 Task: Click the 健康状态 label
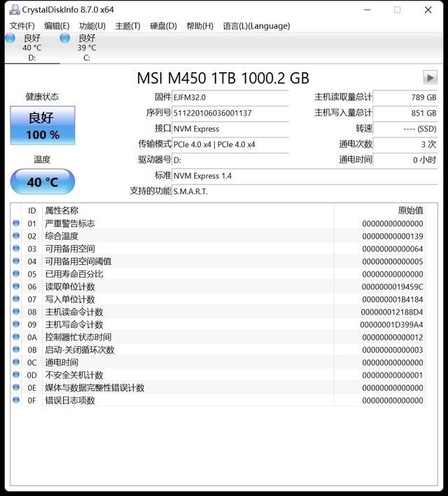(43, 97)
